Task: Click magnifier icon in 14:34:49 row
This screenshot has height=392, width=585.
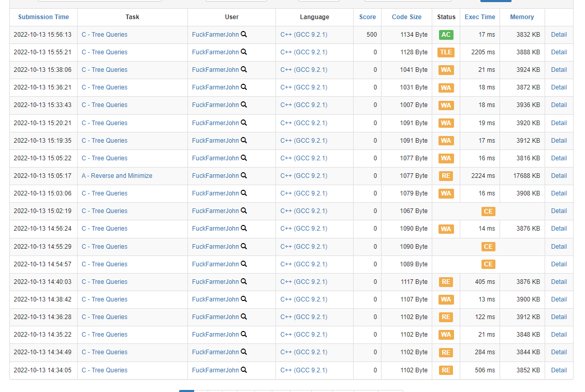Action: 244,352
